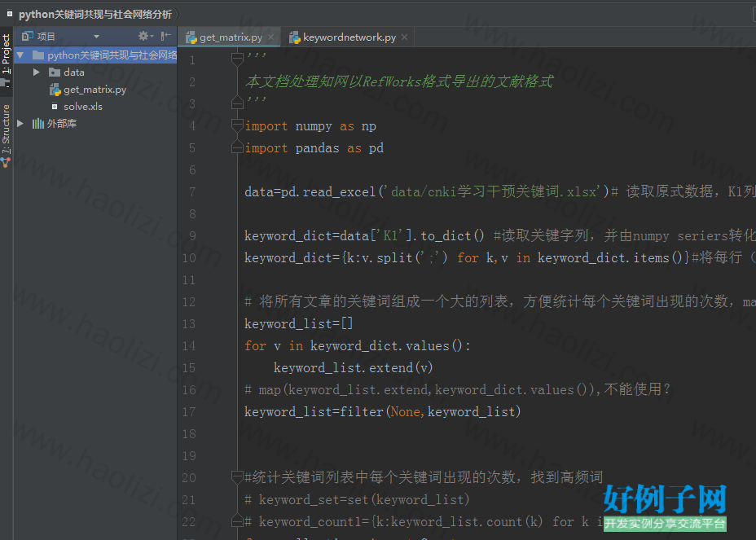Click the Python icon on keywordnetwork.py tab

tap(295, 37)
